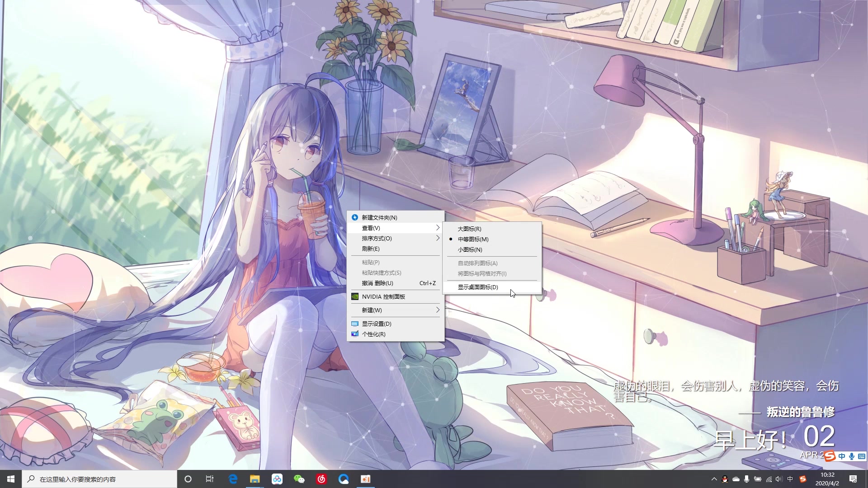The height and width of the screenshot is (488, 868).
Task: Click the Cortana circle icon
Action: (x=188, y=479)
